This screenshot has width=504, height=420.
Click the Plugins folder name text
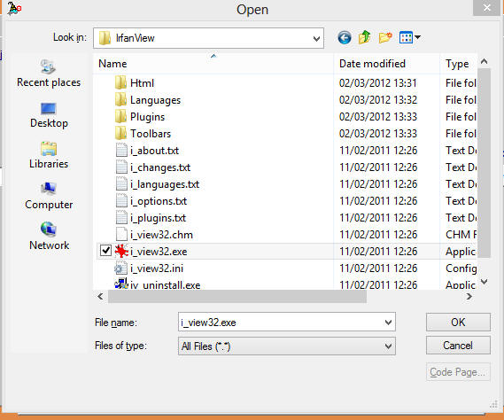(147, 117)
